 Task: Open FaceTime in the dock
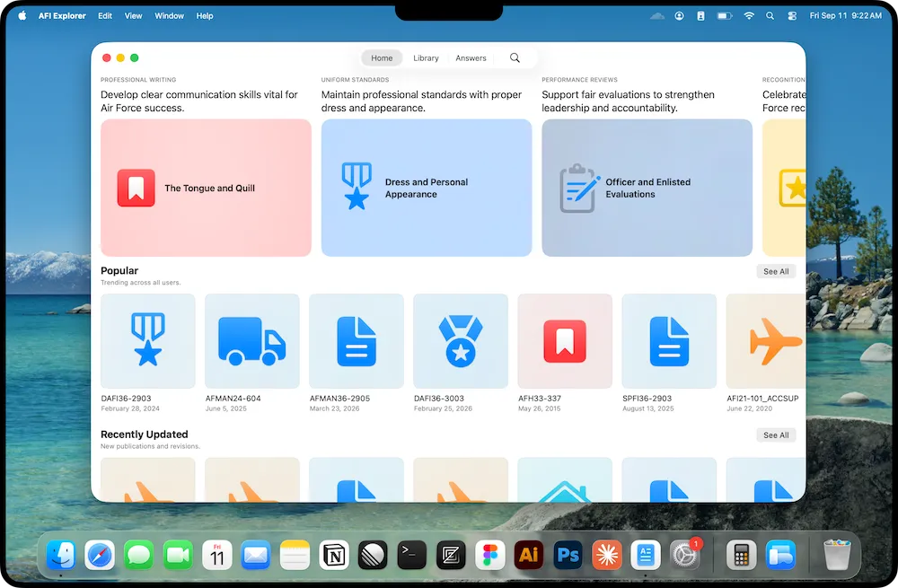[x=178, y=555]
